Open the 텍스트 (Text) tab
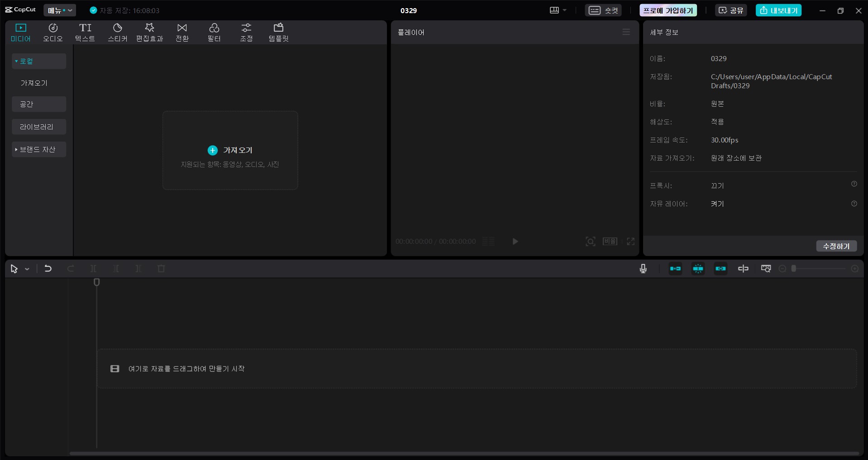868x460 pixels. point(85,33)
